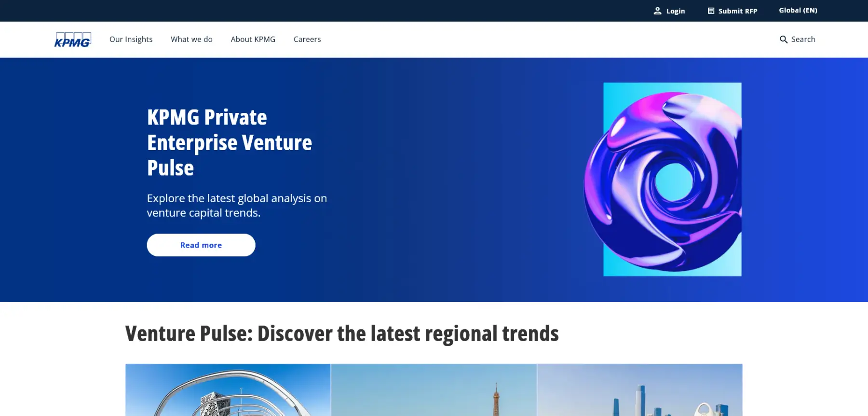Open the Our Insights menu
868x416 pixels.
[131, 40]
